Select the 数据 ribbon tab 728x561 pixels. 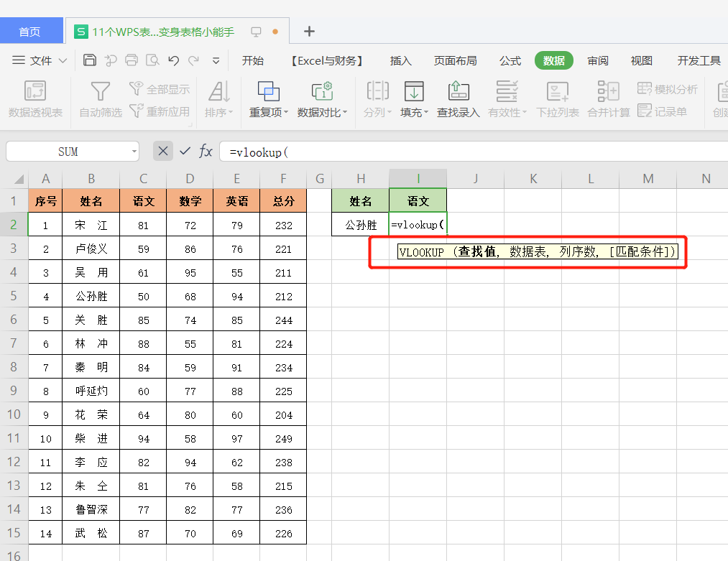554,60
